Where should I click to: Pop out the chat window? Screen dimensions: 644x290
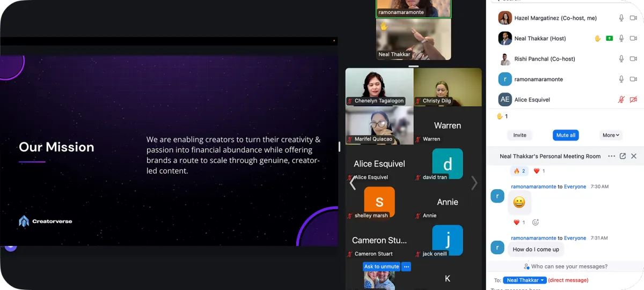[x=623, y=156]
